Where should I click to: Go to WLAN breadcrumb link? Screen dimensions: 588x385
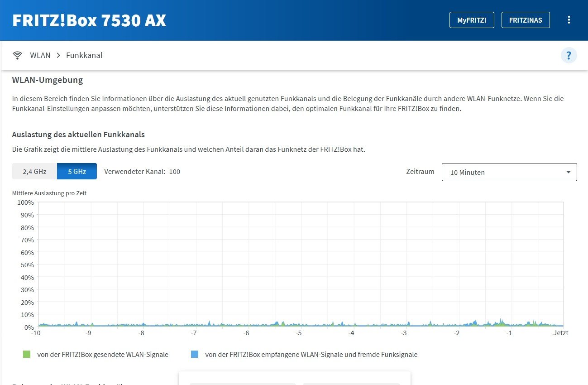(x=40, y=55)
